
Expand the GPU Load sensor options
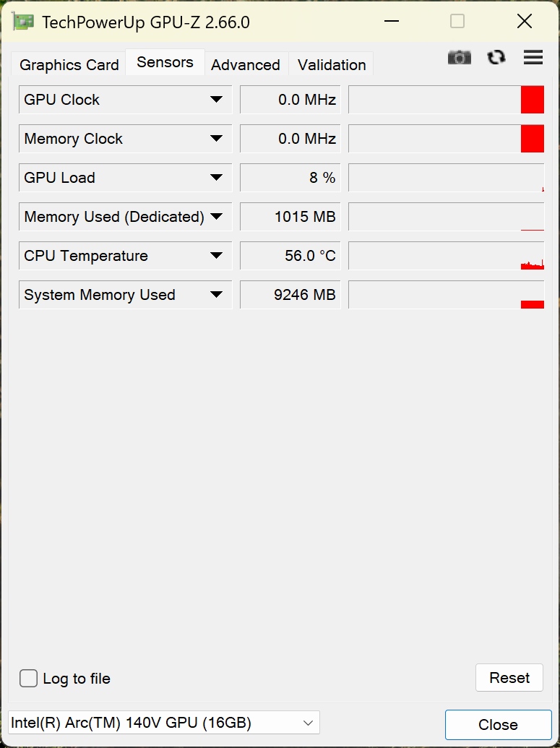tap(216, 178)
